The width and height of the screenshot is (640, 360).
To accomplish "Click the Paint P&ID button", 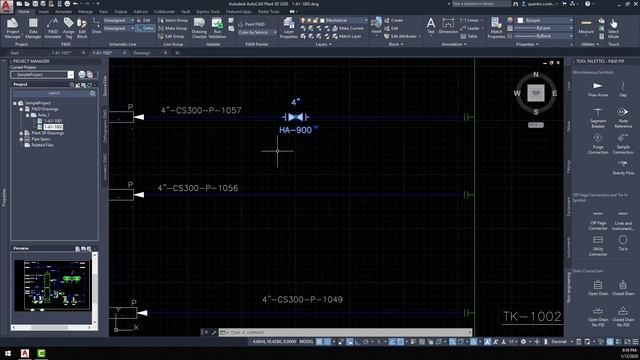I will [251, 24].
